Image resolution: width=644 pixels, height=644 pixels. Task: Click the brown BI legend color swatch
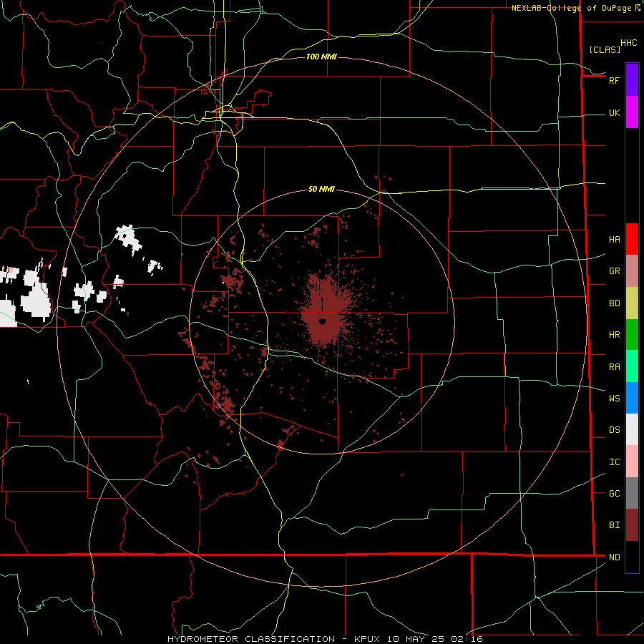(x=632, y=525)
